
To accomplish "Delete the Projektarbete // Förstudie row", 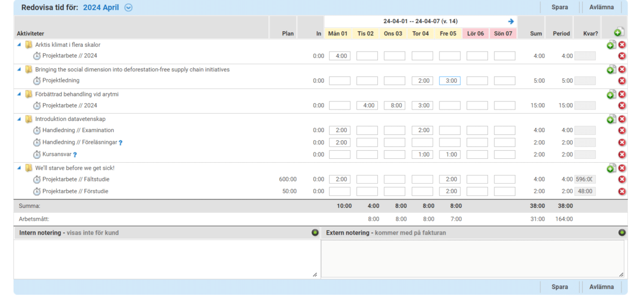I will tap(622, 192).
